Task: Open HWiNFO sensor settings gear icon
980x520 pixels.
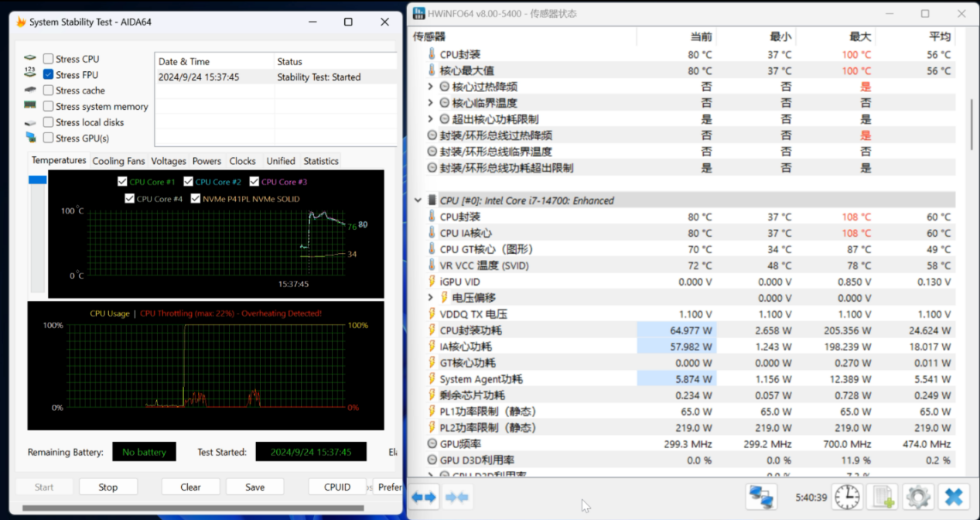Action: [x=918, y=496]
